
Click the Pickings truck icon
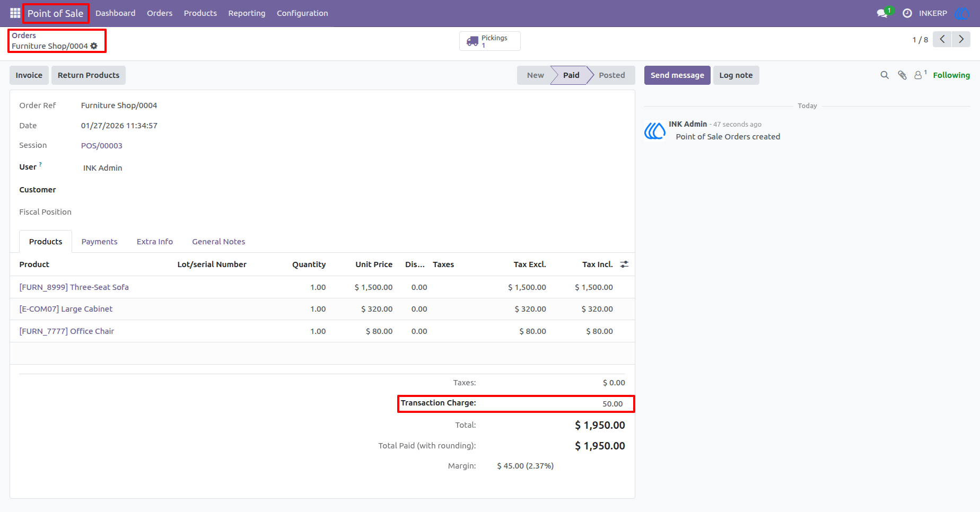click(x=472, y=41)
